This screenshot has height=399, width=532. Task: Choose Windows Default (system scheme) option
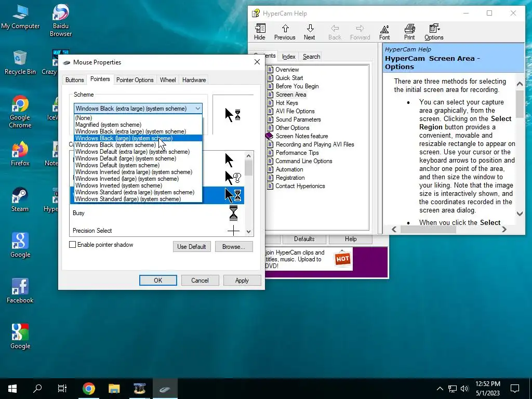pyautogui.click(x=138, y=165)
